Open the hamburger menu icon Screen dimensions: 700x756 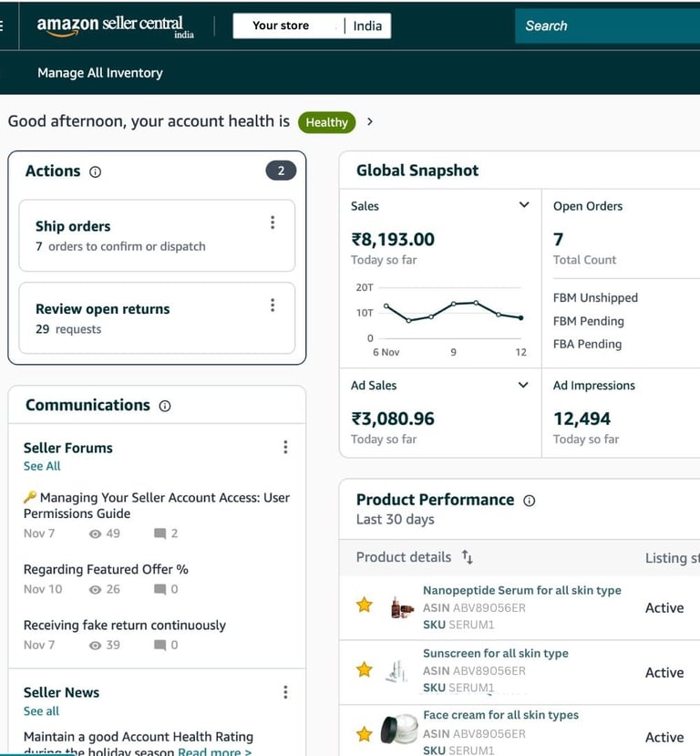coord(3,26)
